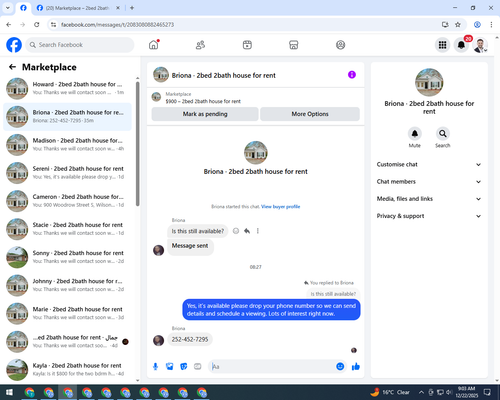Reply to 'Is this still available?' message arrow
Viewport: 500px width, 400px height.
coord(247,231)
